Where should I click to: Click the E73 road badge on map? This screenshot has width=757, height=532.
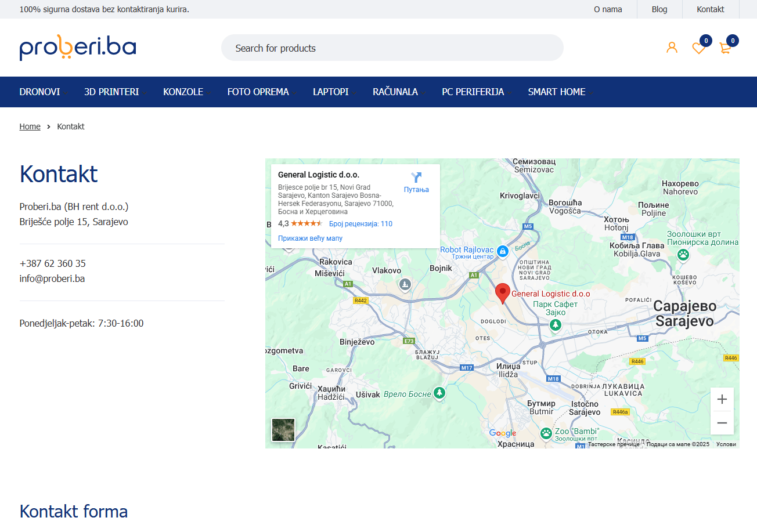point(409,341)
